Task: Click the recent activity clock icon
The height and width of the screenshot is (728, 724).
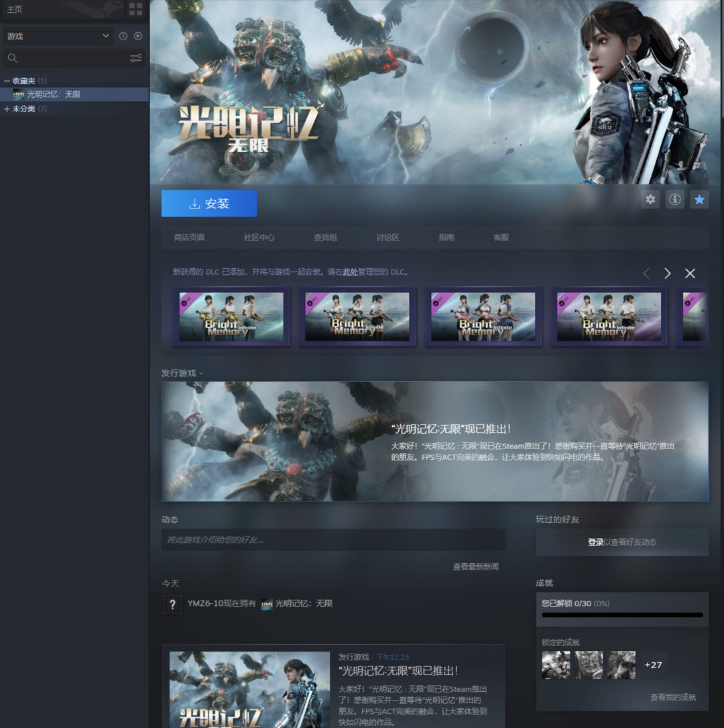Action: (x=123, y=36)
